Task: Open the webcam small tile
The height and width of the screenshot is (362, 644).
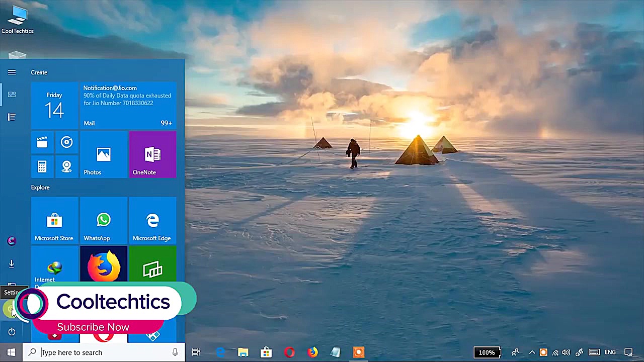Action: click(67, 166)
